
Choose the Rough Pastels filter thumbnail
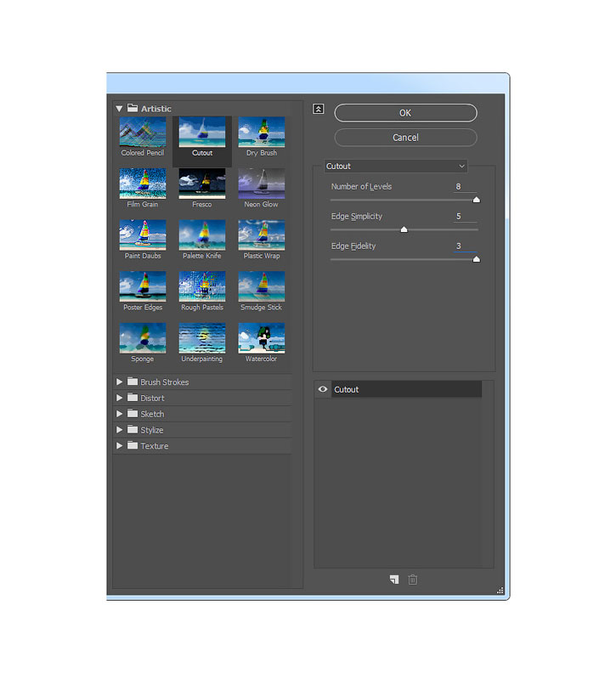click(201, 286)
